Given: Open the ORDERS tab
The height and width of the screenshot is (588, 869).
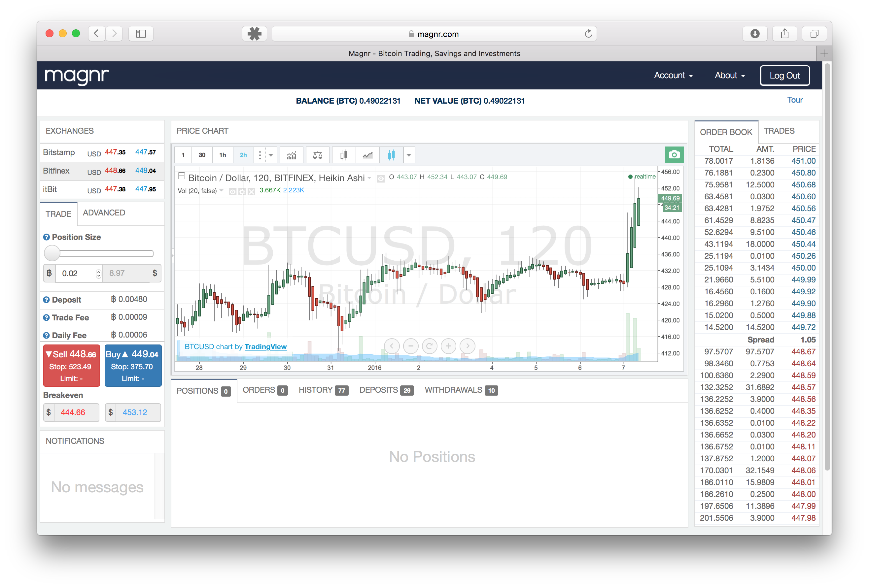Looking at the screenshot, I should click(x=265, y=390).
